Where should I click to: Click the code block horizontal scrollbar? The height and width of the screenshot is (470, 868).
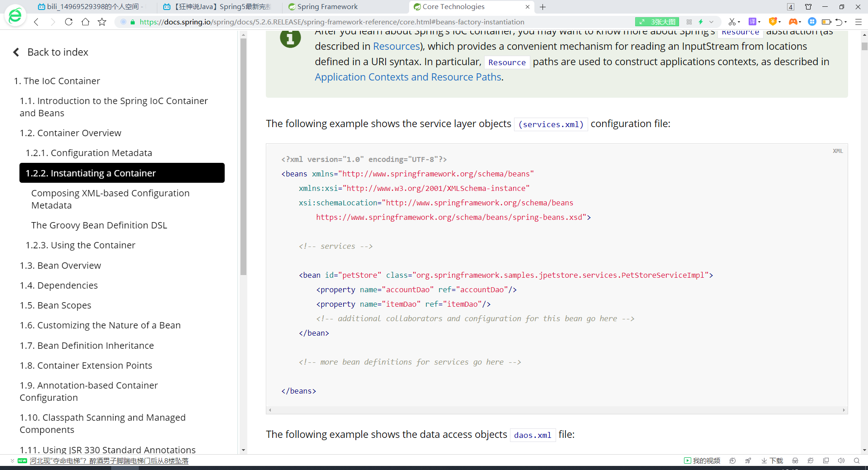(x=557, y=410)
